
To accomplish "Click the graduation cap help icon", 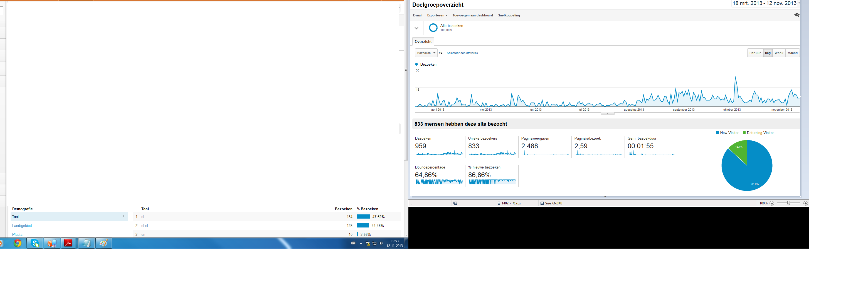I will pos(797,15).
